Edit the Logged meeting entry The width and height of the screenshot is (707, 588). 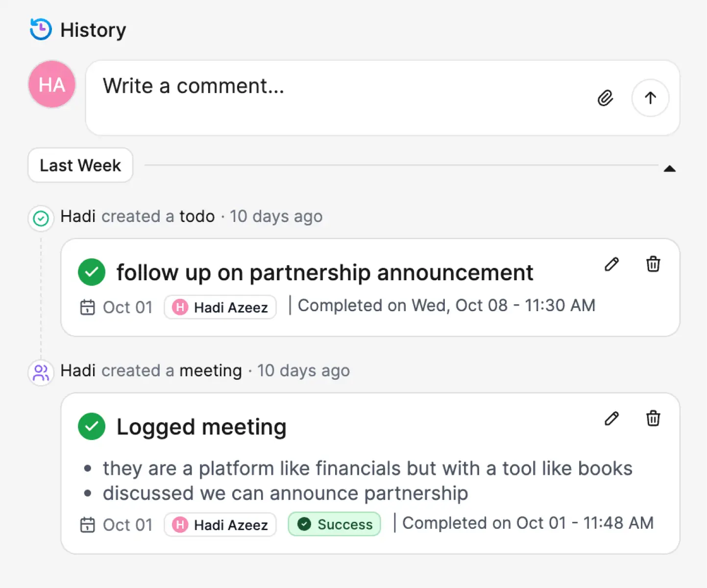click(x=611, y=419)
